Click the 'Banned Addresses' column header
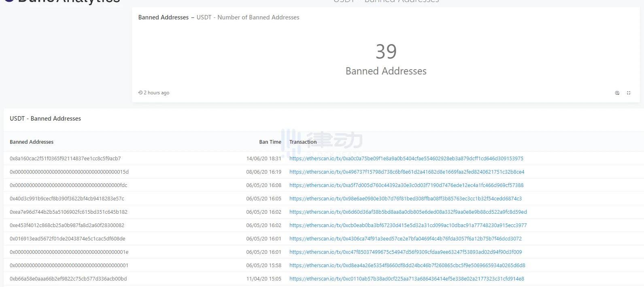The image size is (644, 287). click(x=32, y=142)
